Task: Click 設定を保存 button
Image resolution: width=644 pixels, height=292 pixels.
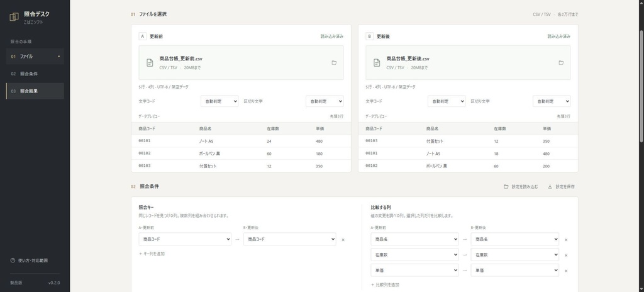Action: [561, 187]
